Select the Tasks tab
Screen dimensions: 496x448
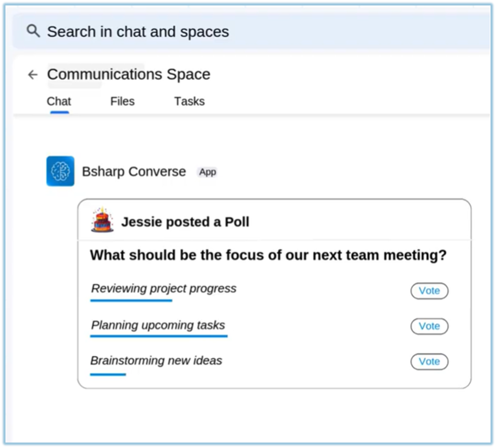coord(189,102)
